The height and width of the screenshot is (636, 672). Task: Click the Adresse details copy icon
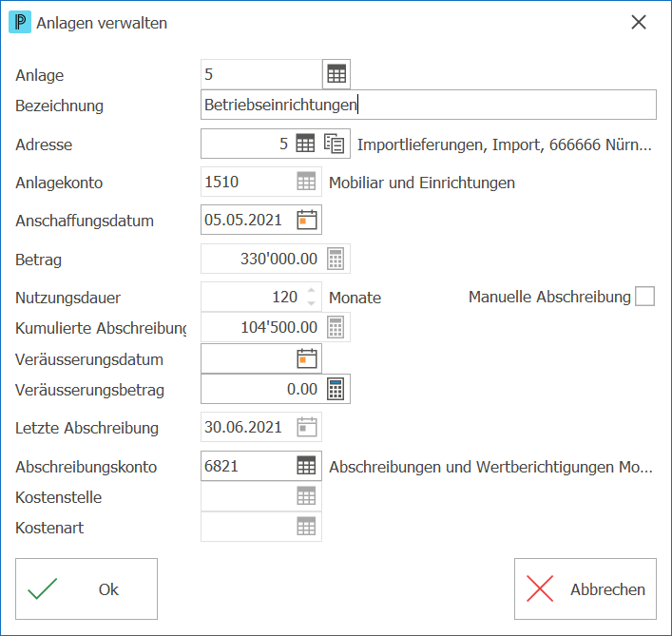click(x=334, y=144)
